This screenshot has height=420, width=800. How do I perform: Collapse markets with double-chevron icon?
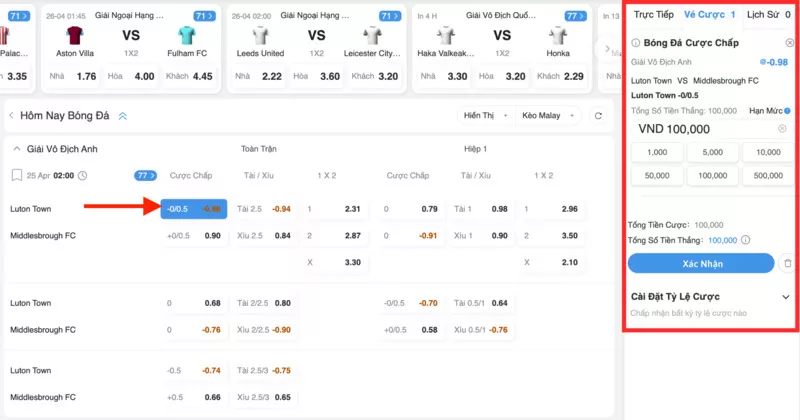point(122,116)
